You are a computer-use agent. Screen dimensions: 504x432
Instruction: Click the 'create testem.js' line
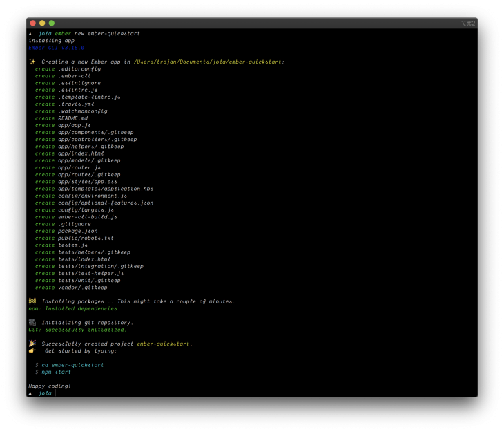[61, 245]
